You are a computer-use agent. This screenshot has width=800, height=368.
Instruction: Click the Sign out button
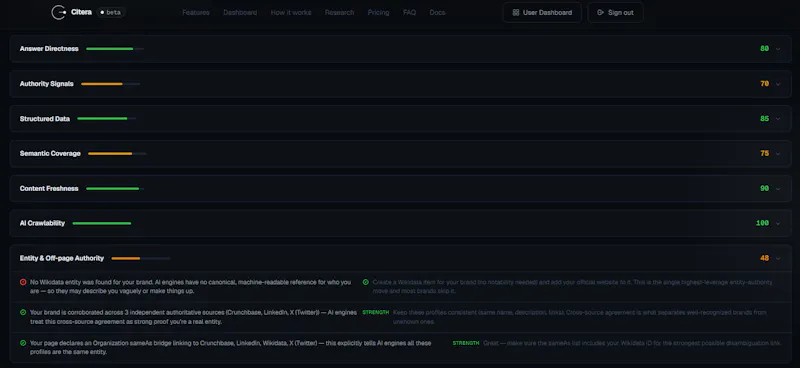pos(615,12)
